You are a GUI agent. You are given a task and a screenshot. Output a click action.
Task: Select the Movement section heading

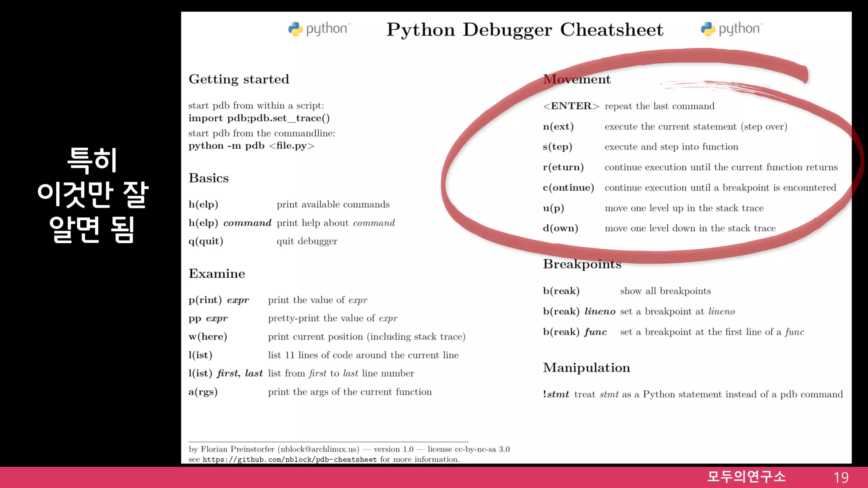click(576, 79)
